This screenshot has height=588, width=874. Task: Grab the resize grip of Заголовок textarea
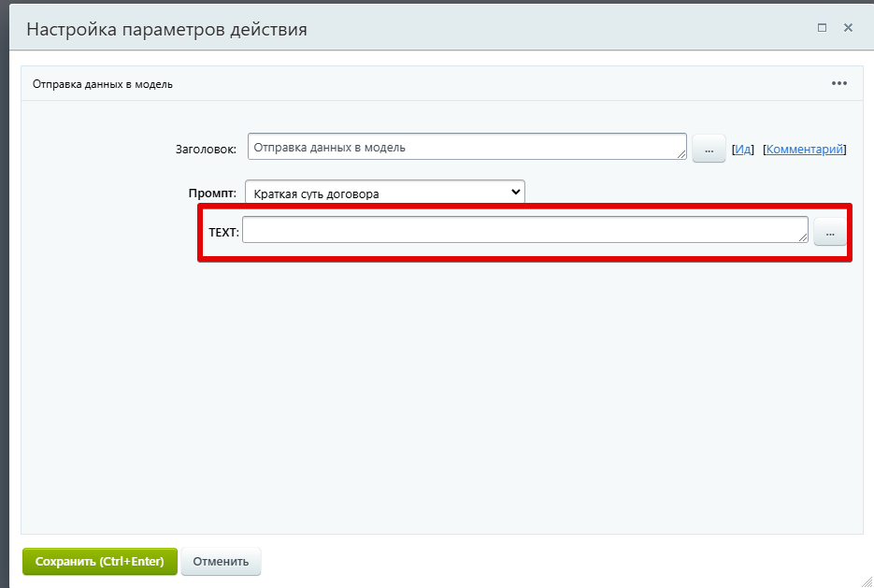tap(682, 154)
